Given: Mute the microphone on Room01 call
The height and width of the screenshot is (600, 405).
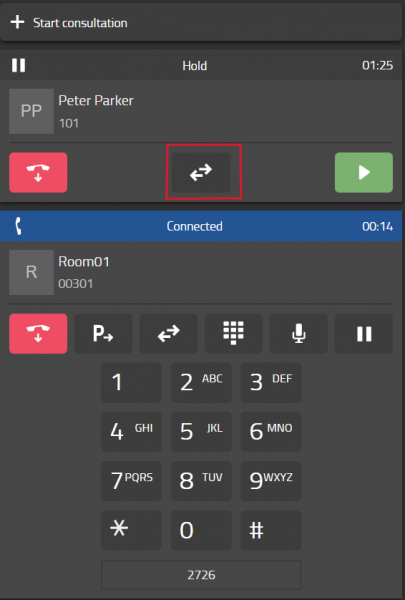Looking at the screenshot, I should [x=299, y=334].
